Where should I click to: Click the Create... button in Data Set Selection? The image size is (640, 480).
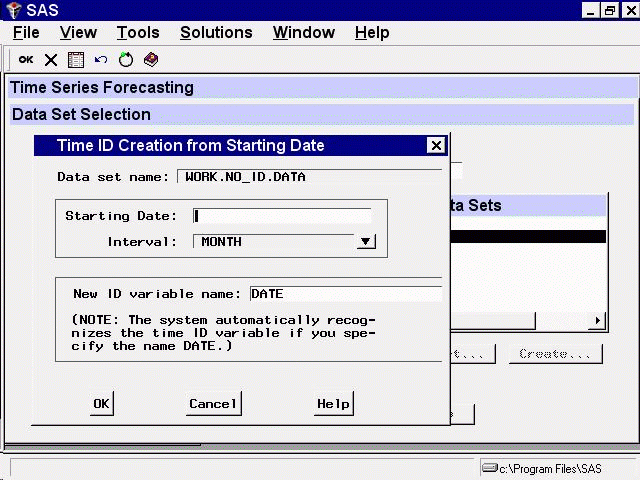click(555, 354)
